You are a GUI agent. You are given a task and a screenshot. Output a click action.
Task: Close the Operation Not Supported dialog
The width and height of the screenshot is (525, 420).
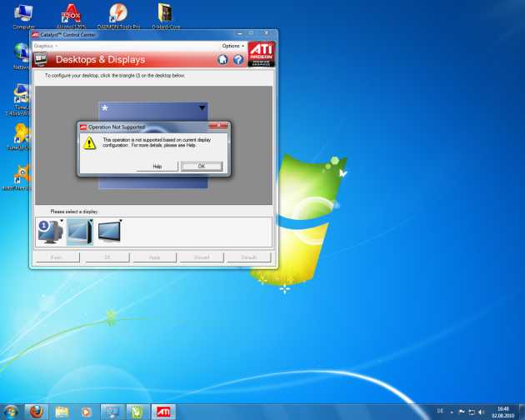coord(218,126)
